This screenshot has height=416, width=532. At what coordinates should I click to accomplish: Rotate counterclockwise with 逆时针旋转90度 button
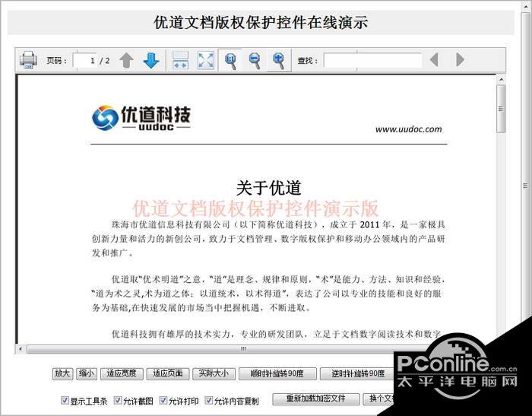point(358,373)
